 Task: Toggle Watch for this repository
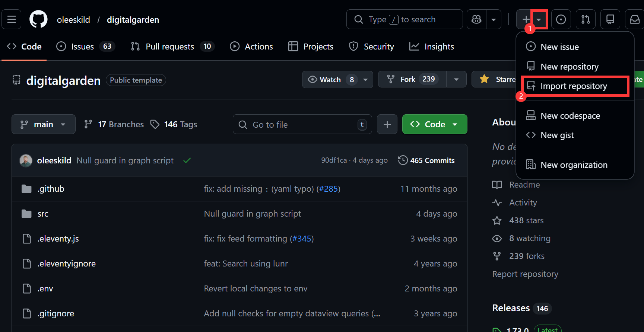pos(324,80)
